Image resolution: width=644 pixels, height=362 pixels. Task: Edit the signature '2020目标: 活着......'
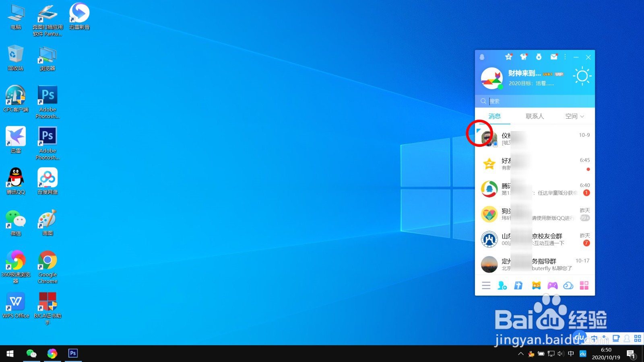click(531, 83)
